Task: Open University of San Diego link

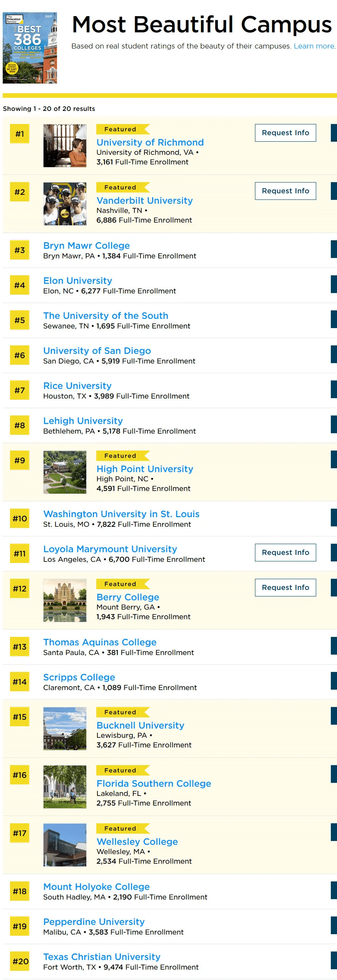Action: coord(97,350)
